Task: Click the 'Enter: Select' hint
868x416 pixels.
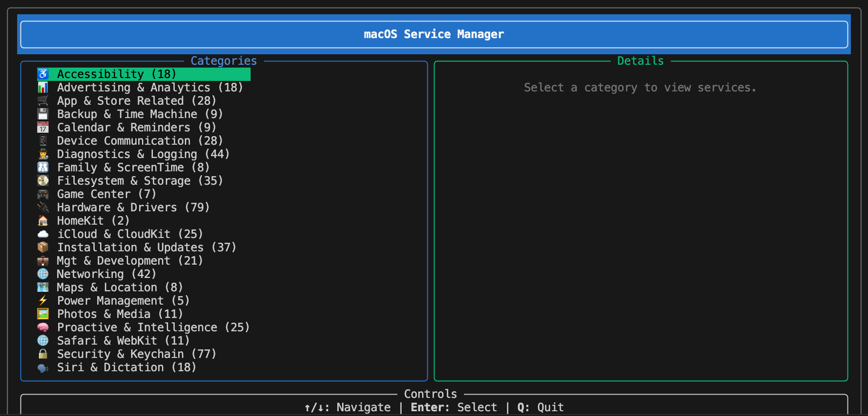Action: (454, 407)
